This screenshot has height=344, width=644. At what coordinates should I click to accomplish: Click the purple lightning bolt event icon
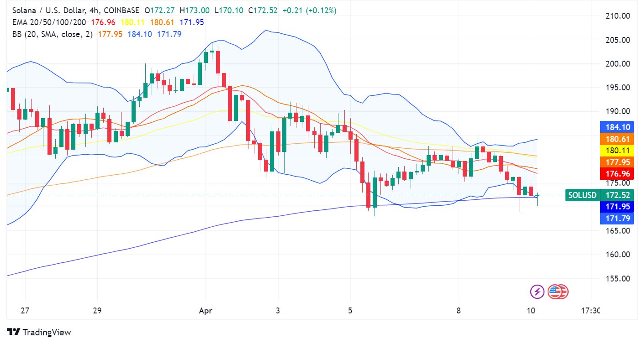(x=537, y=292)
